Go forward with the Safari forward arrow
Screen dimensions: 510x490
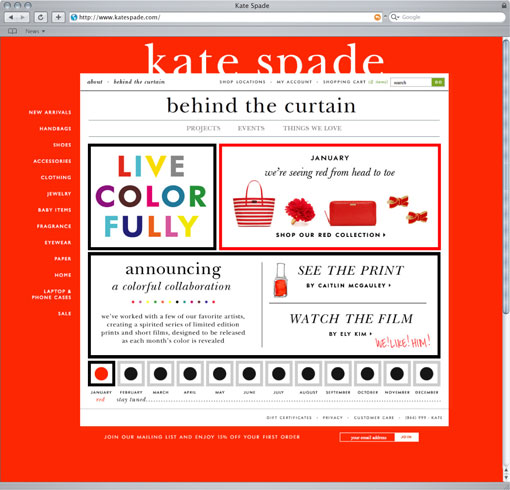[x=23, y=17]
